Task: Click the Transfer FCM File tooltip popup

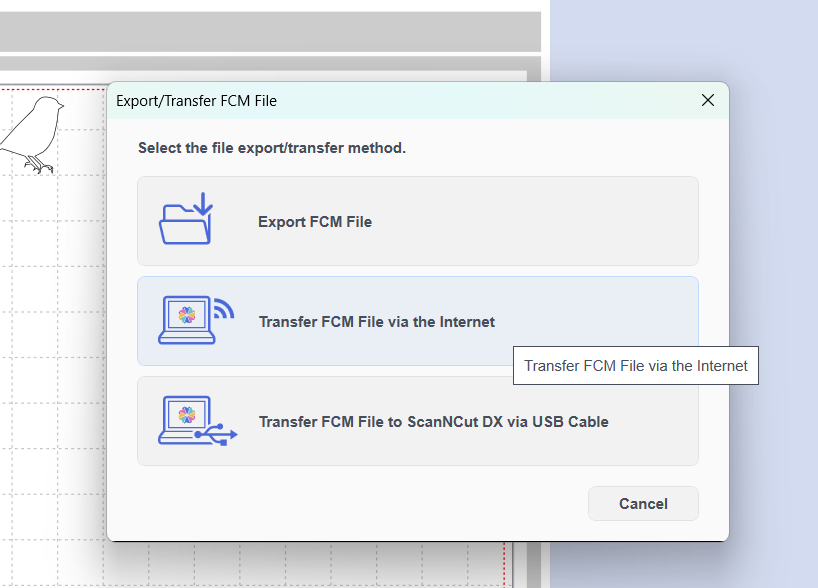Action: click(x=636, y=366)
